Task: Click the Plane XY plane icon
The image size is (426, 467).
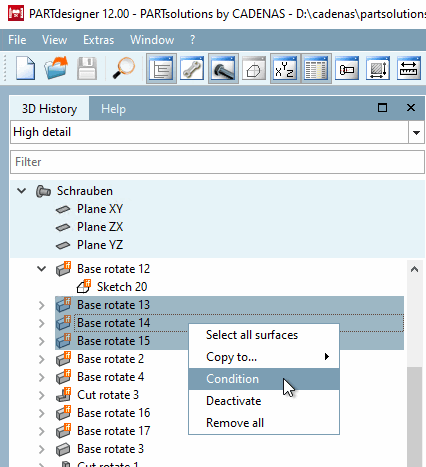Action: [x=63, y=209]
